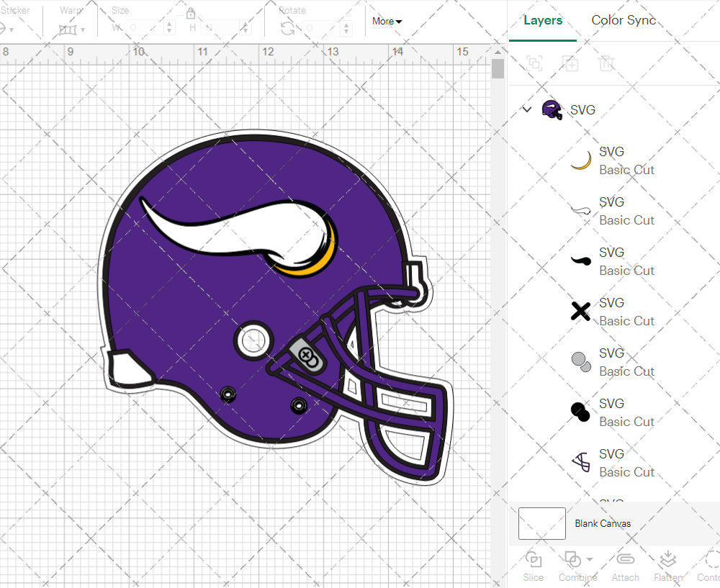Click the white Vikings horn on canvas
Screen dimensions: 720x588
[x=239, y=230]
